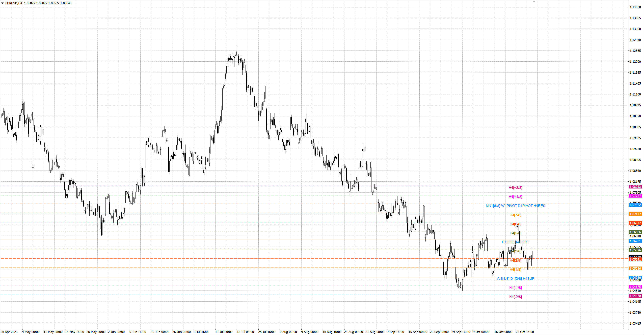Click the MN1[6/8] W1PIVOT D1PIVOT H4RES label
Image resolution: width=644 pixels, height=335 pixels.
(x=515, y=206)
